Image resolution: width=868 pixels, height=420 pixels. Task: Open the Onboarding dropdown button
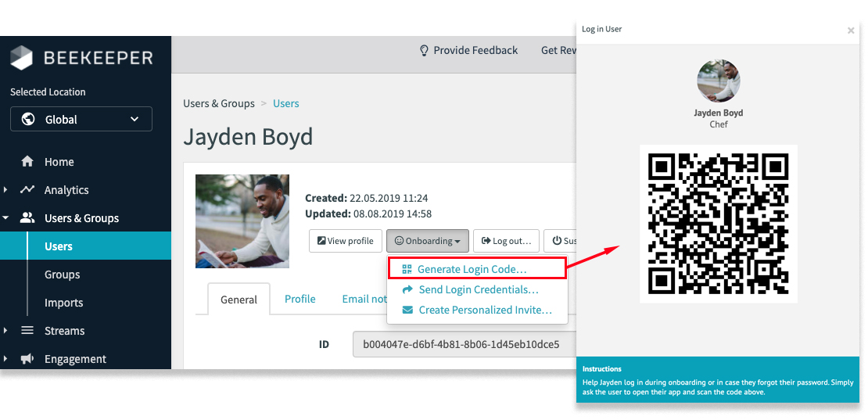pos(428,241)
